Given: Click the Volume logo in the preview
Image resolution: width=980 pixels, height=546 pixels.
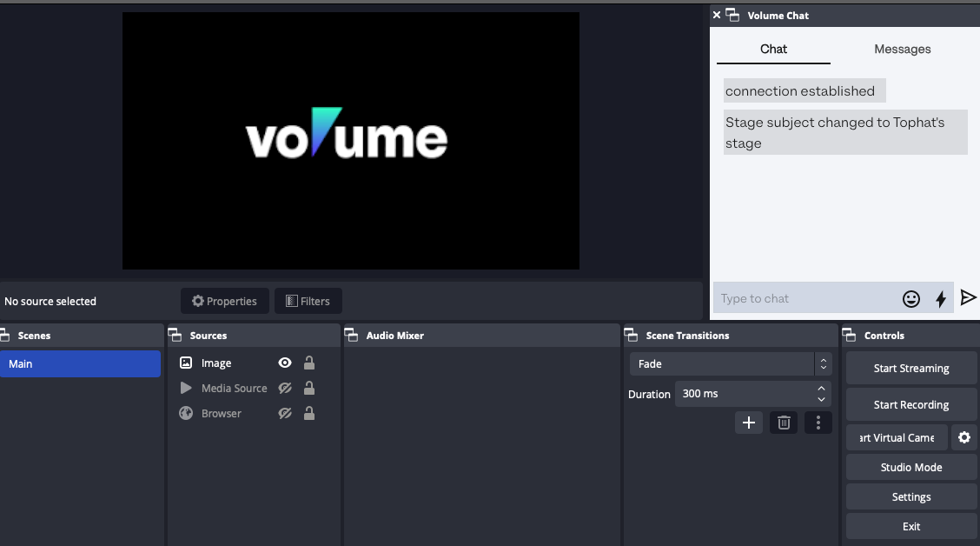Looking at the screenshot, I should point(347,133).
